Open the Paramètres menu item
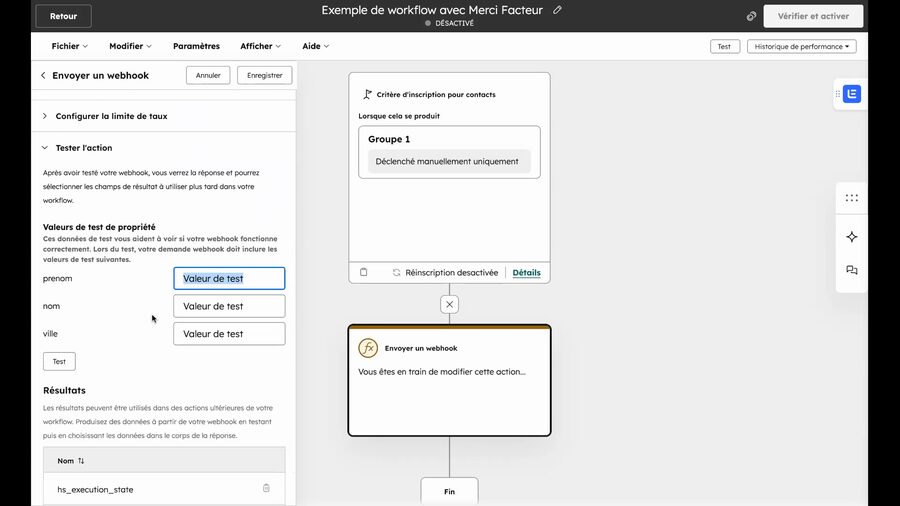The image size is (900, 506). (196, 46)
